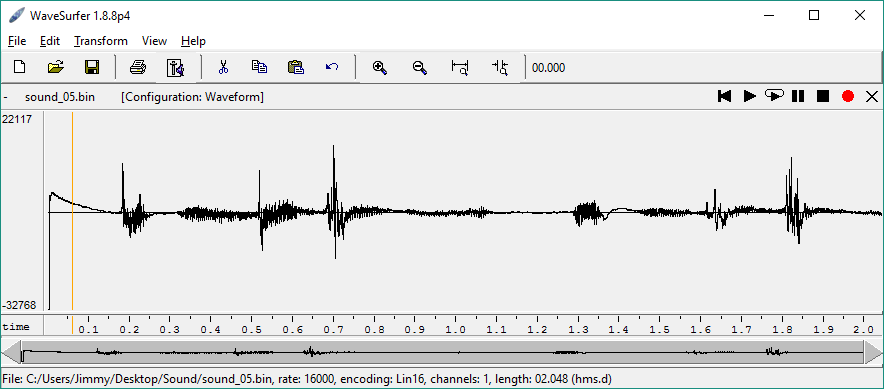Screen dimensions: 884x389
Task: Close the sound_05.bin sound pane
Action: (x=872, y=96)
